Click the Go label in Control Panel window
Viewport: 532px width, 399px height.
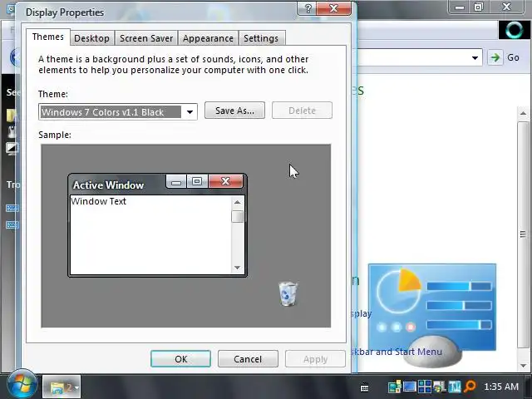513,57
